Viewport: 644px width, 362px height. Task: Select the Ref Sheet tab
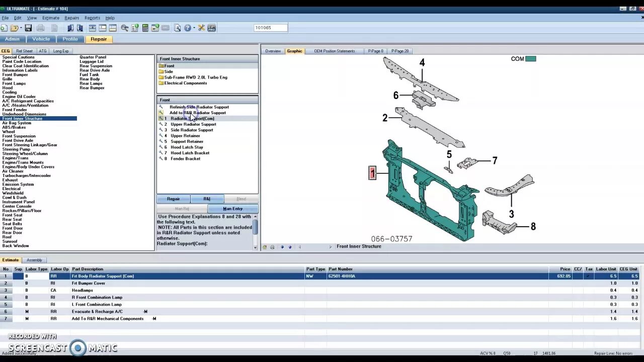pos(24,51)
